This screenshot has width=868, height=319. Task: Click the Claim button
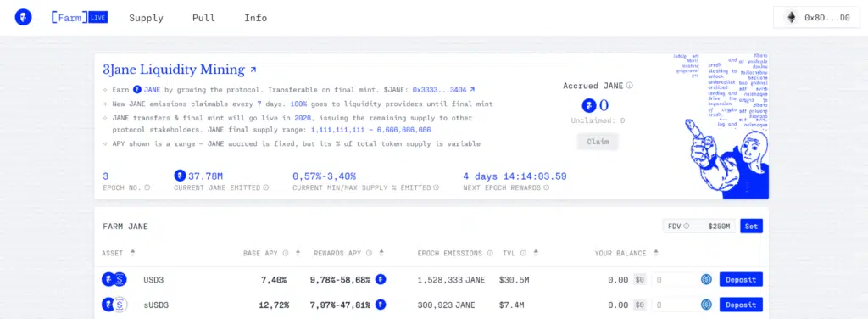click(x=598, y=142)
